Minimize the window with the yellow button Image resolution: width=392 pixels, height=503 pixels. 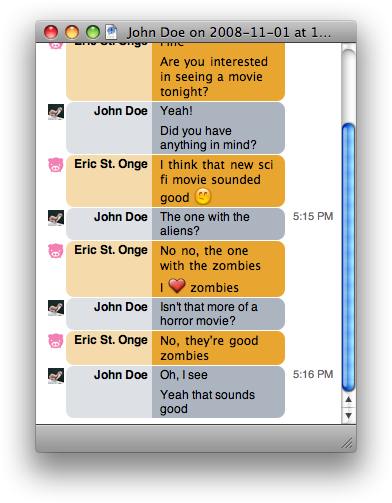point(72,32)
